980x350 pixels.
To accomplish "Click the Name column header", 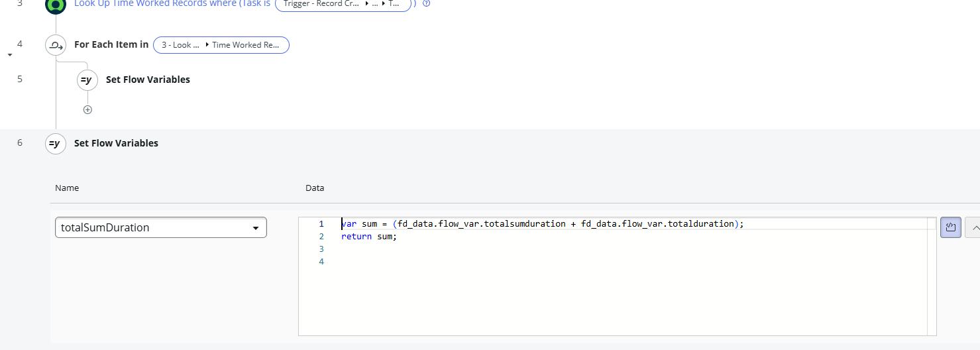I will [x=67, y=188].
